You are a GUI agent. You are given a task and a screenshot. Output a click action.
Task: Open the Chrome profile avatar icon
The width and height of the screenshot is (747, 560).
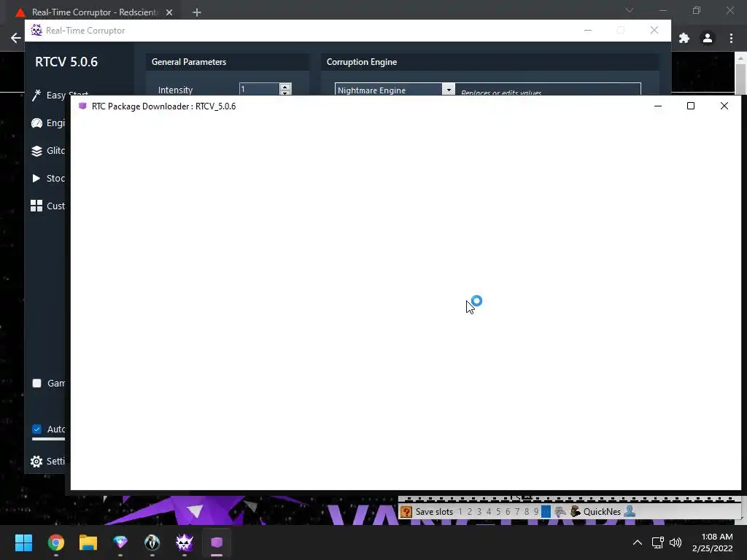[x=708, y=38]
